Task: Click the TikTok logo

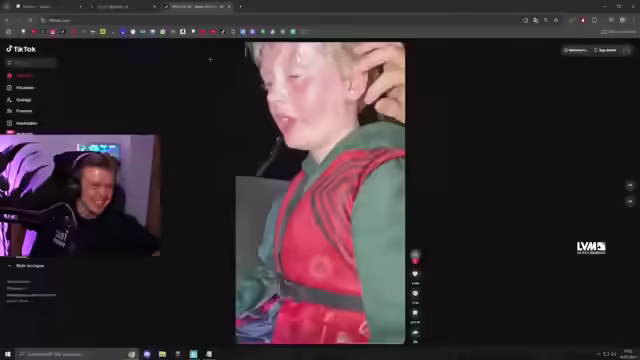Action: 21,49
